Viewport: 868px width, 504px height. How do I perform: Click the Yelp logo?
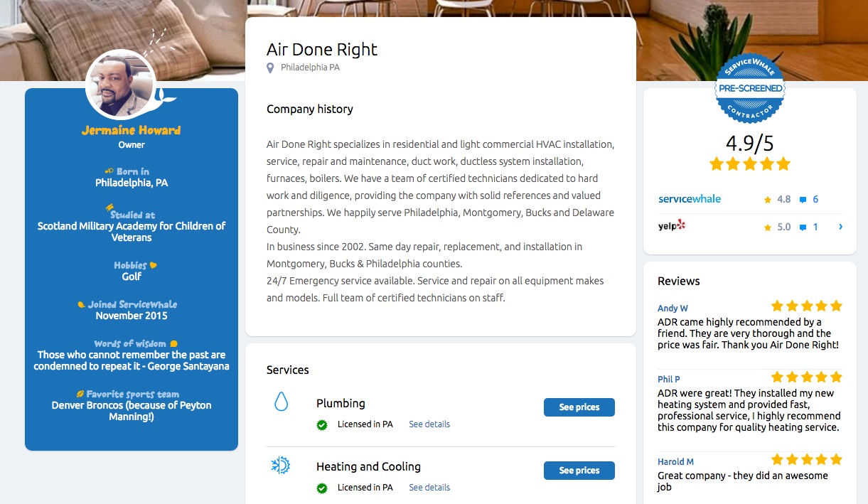tap(672, 226)
